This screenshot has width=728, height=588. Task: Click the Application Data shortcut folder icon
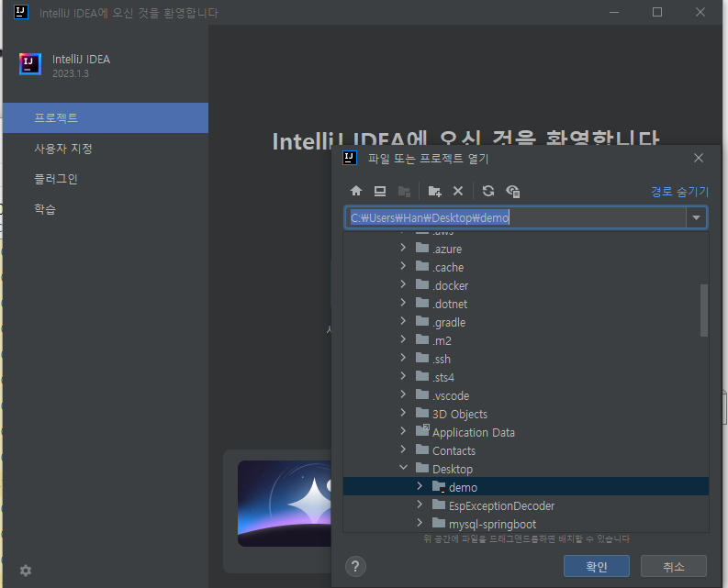point(422,430)
